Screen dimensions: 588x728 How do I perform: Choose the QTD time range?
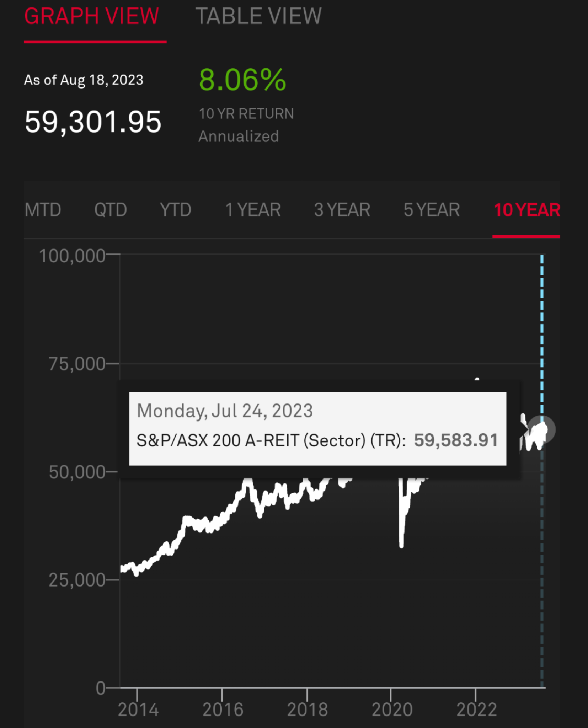pos(111,210)
